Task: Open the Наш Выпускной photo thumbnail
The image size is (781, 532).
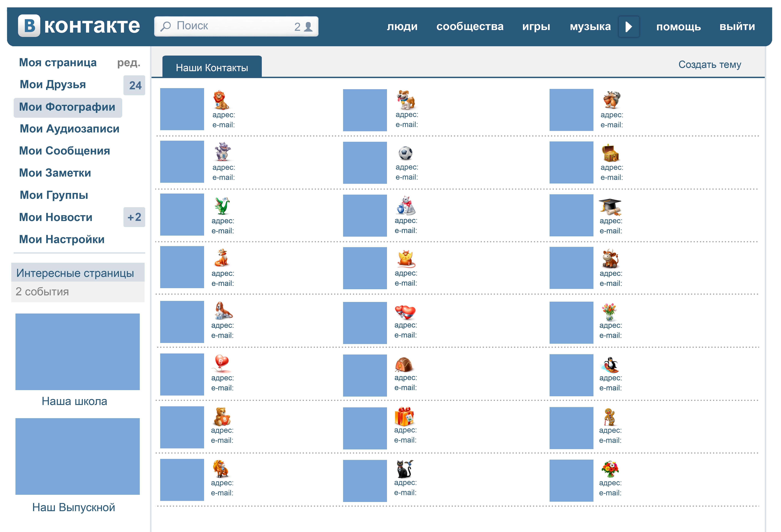Action: point(78,456)
